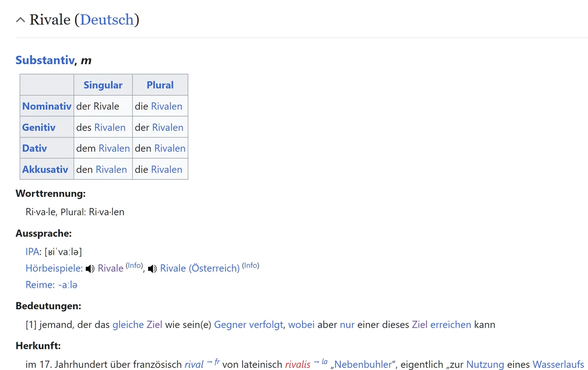Open the Deutsch link in the heading
This screenshot has height=370, width=588.
click(x=107, y=20)
